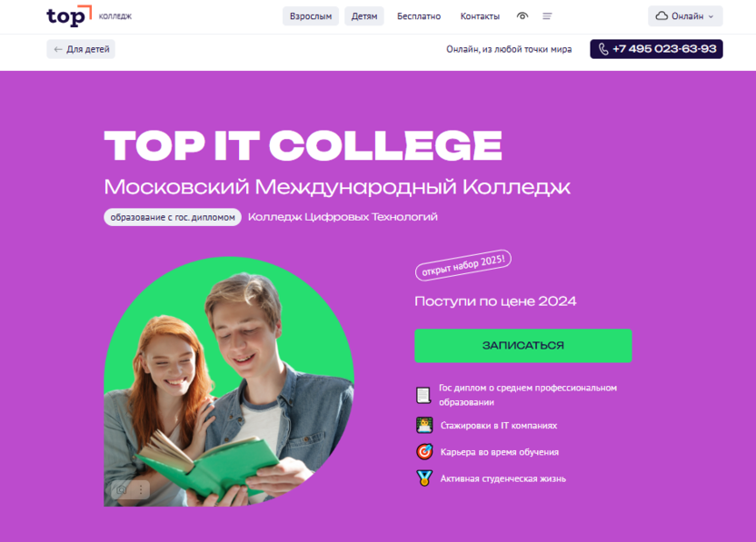Image resolution: width=756 pixels, height=542 pixels.
Task: Open the Бесплатно menu item
Action: [419, 16]
